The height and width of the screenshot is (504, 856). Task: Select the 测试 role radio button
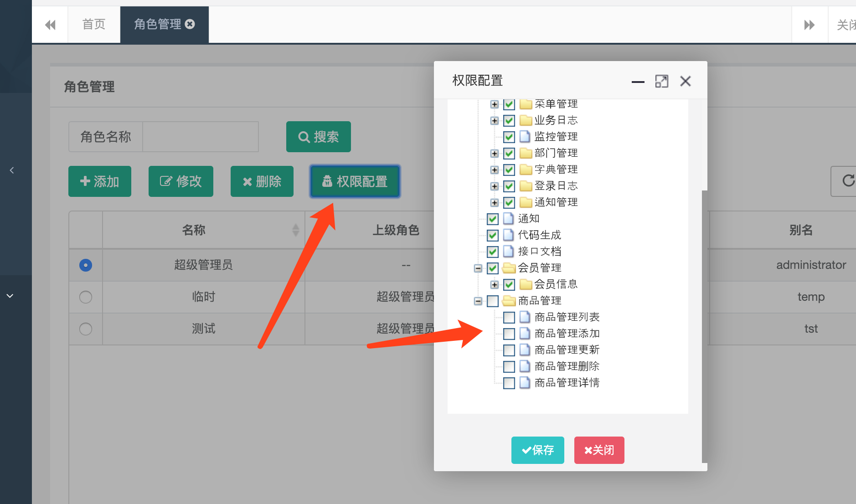tap(86, 329)
